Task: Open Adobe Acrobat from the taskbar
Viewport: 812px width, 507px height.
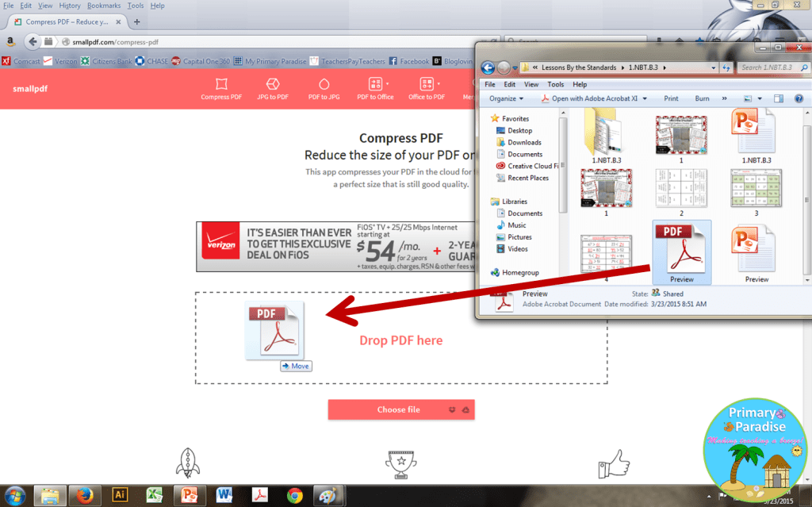Action: click(x=259, y=495)
